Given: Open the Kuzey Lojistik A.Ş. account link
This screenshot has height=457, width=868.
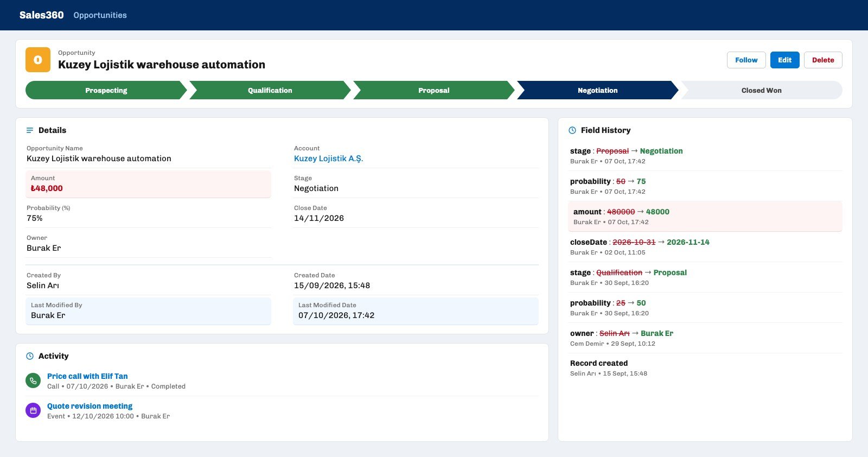Looking at the screenshot, I should 328,158.
